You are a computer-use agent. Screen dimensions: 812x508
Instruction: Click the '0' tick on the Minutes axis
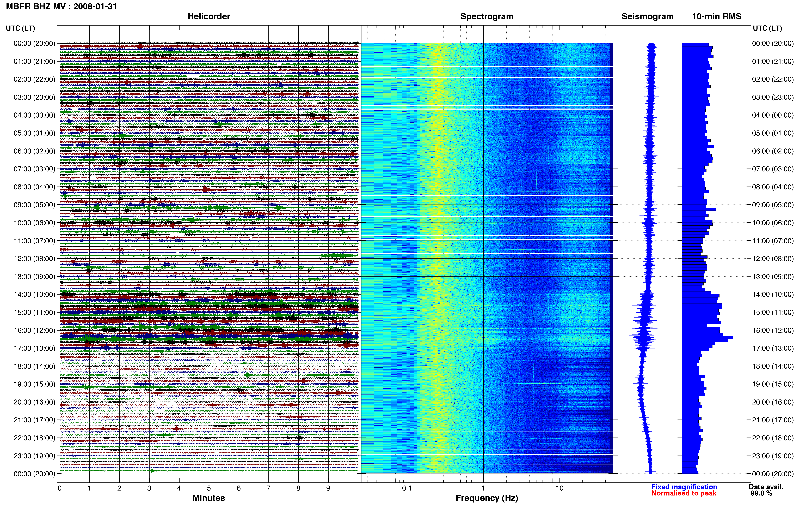tap(59, 488)
